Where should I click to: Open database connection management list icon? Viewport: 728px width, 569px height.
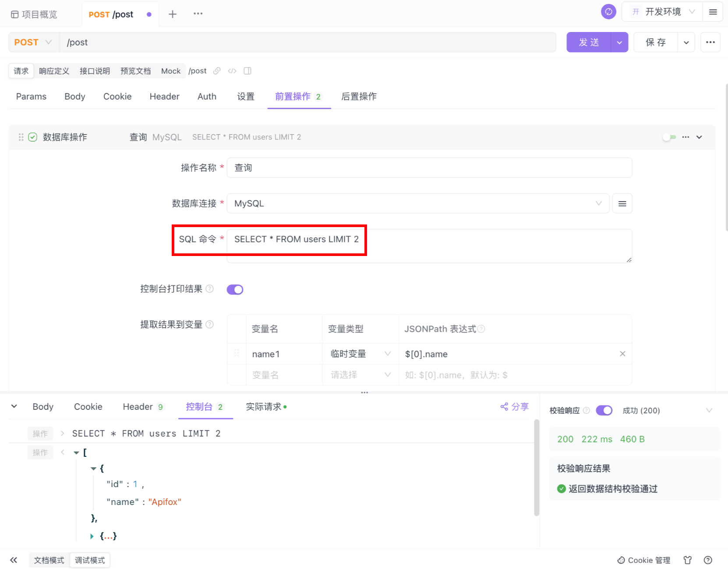[x=622, y=203]
